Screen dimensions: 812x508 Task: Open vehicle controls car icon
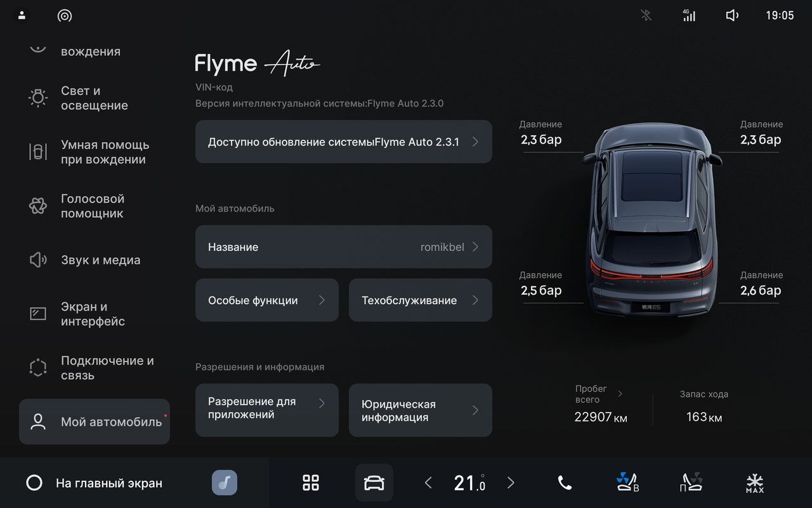pos(374,483)
